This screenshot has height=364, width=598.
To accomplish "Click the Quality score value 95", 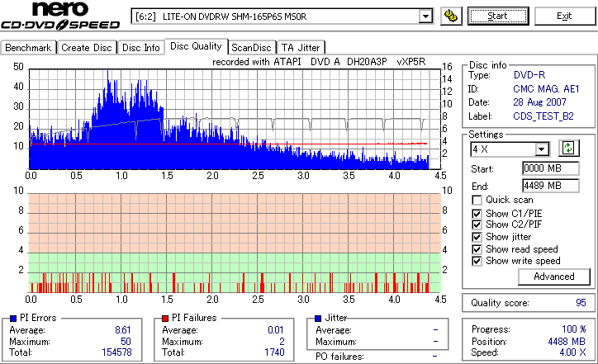I will pos(581,303).
